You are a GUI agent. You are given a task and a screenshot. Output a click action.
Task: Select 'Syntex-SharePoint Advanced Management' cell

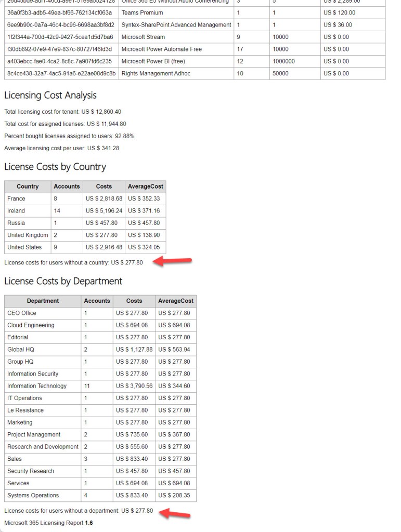click(x=176, y=25)
